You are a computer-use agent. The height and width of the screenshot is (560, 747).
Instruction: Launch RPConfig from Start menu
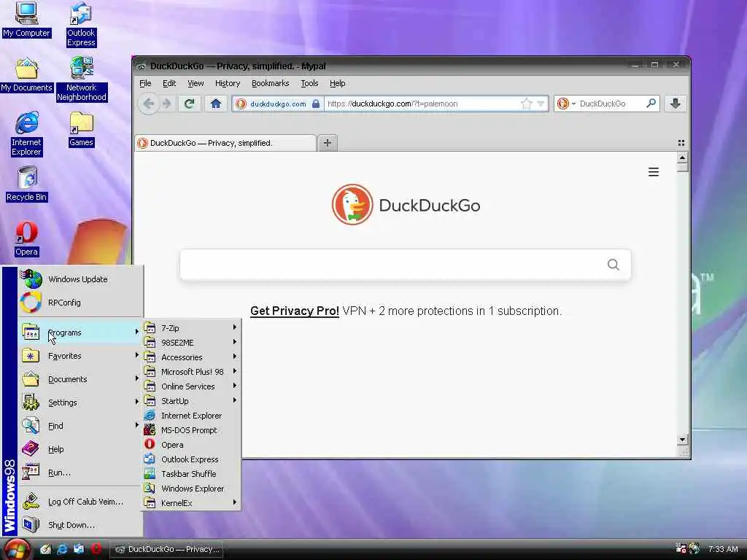(x=80, y=303)
